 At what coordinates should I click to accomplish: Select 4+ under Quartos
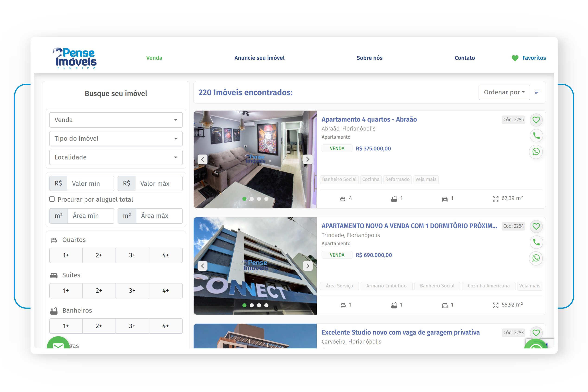point(166,255)
